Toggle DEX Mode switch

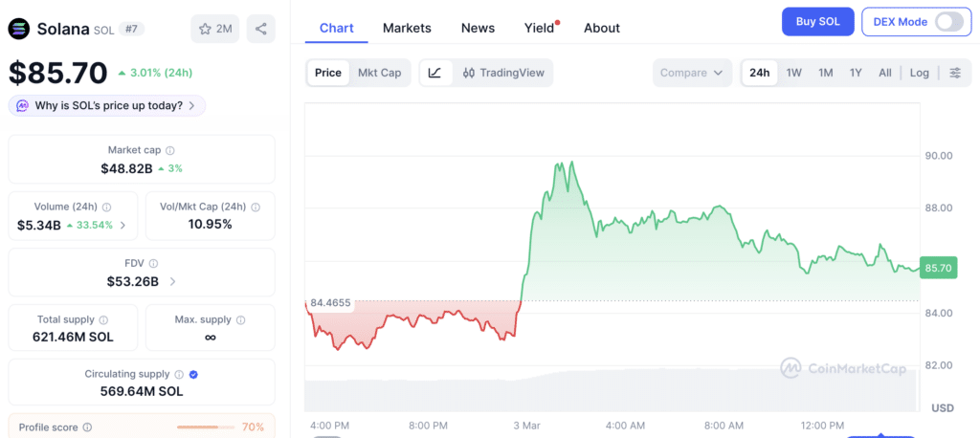click(x=948, y=22)
